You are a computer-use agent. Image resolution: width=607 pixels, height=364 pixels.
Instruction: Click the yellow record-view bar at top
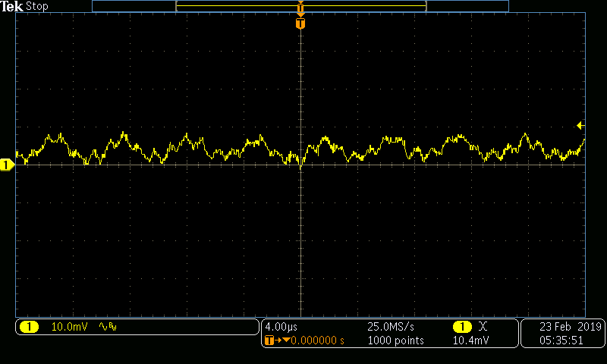click(301, 6)
